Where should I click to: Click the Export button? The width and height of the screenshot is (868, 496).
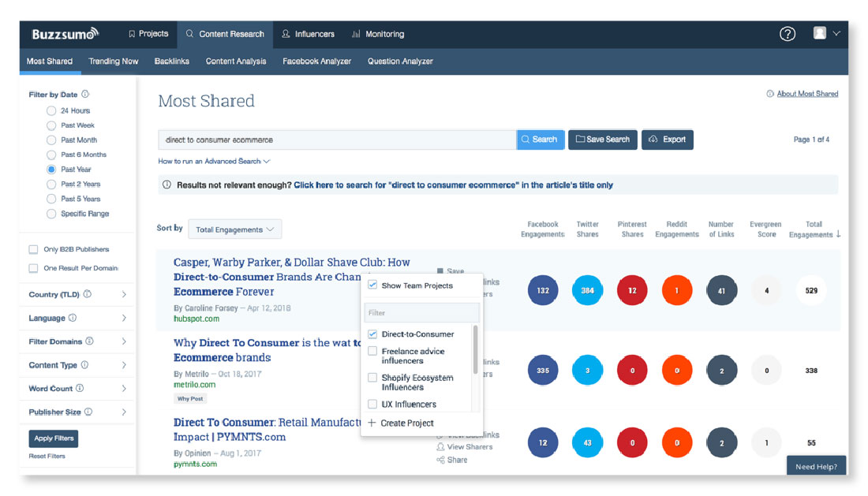pos(667,140)
